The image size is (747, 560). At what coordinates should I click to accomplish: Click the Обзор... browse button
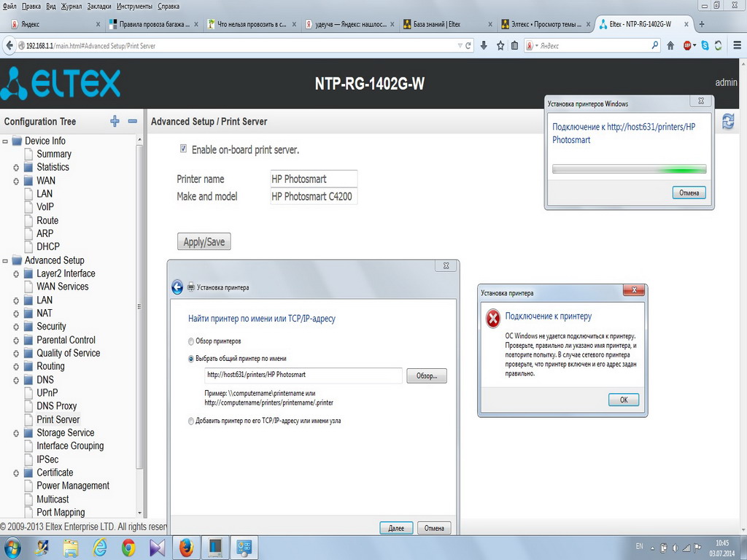click(x=426, y=376)
